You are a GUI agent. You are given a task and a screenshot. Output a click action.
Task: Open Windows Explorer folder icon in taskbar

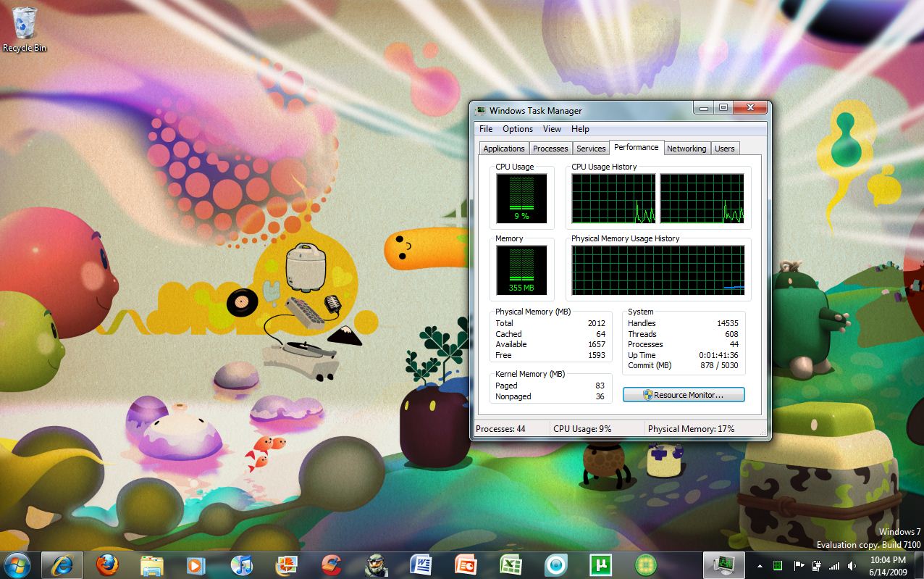152,565
